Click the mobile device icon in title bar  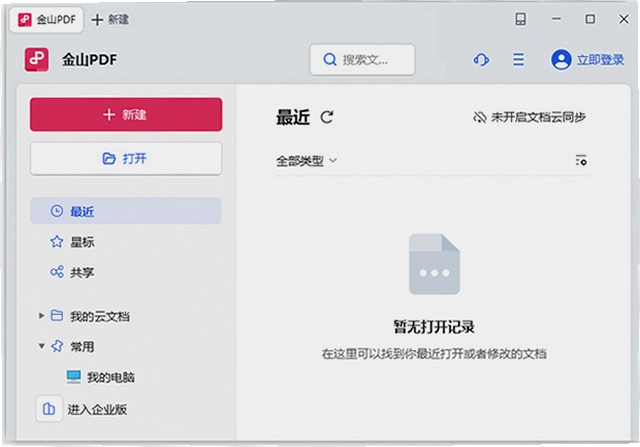pos(520,19)
